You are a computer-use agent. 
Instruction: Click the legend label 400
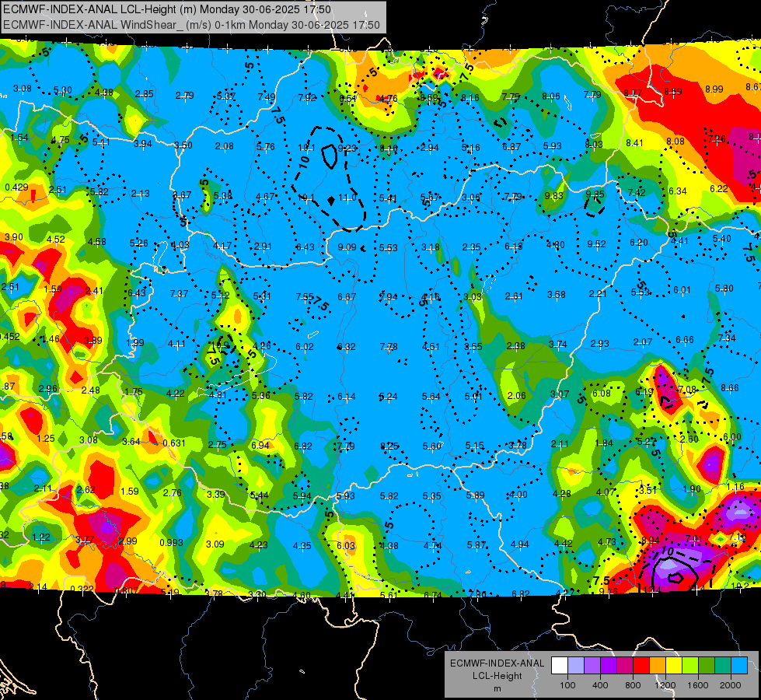coord(600,685)
